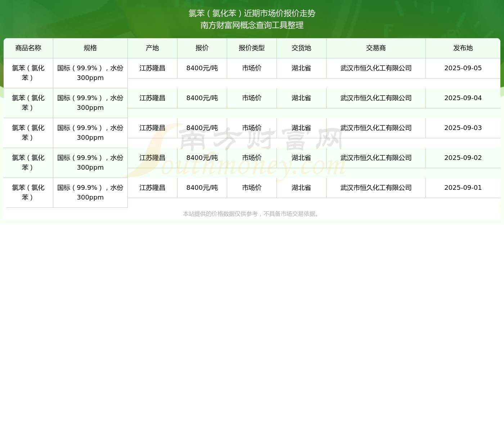Click the 8400元/吨 price in the 2025-09-03 row
Image resolution: width=504 pixels, height=434 pixels.
202,128
